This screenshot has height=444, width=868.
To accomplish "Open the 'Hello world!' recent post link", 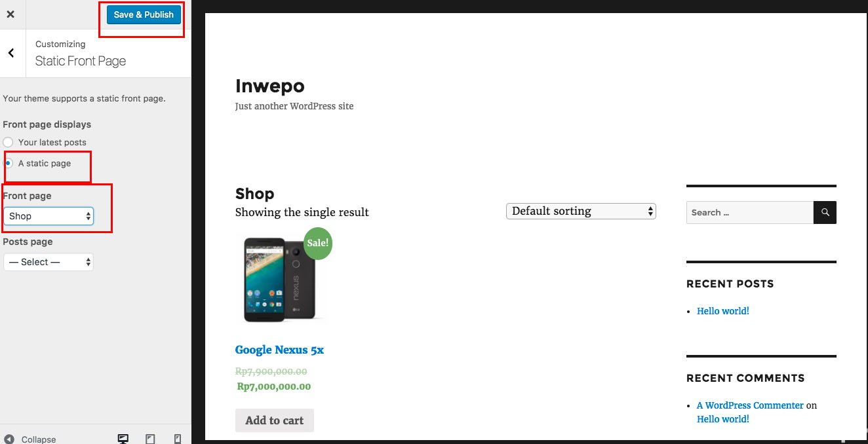I will (722, 311).
